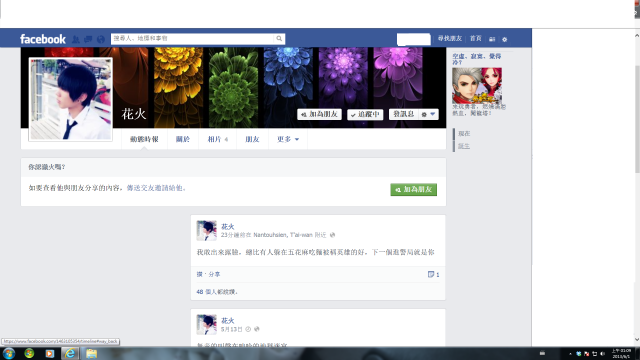
Task: Go to 首頁 (Home) link
Action: point(476,38)
